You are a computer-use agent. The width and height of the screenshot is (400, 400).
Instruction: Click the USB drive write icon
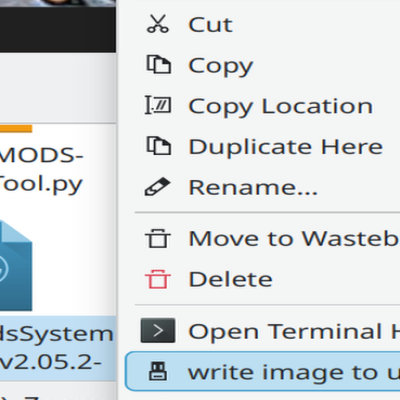click(x=158, y=371)
